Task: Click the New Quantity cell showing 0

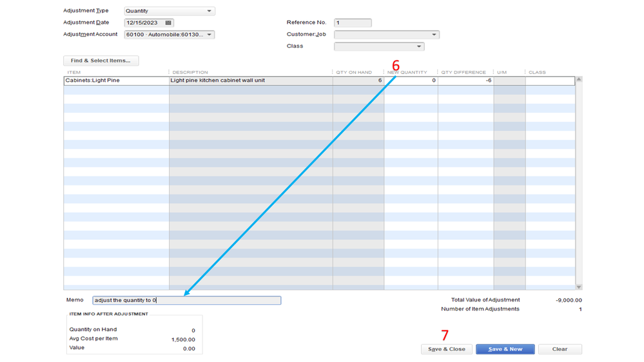Action: 411,81
